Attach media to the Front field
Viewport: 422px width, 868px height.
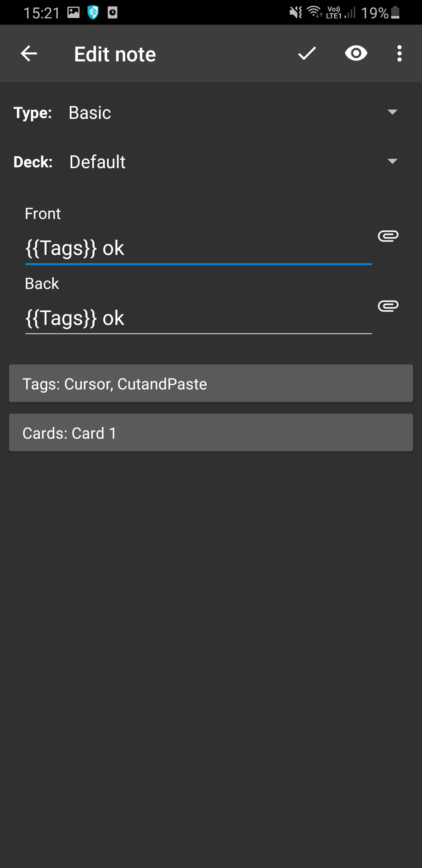(388, 236)
